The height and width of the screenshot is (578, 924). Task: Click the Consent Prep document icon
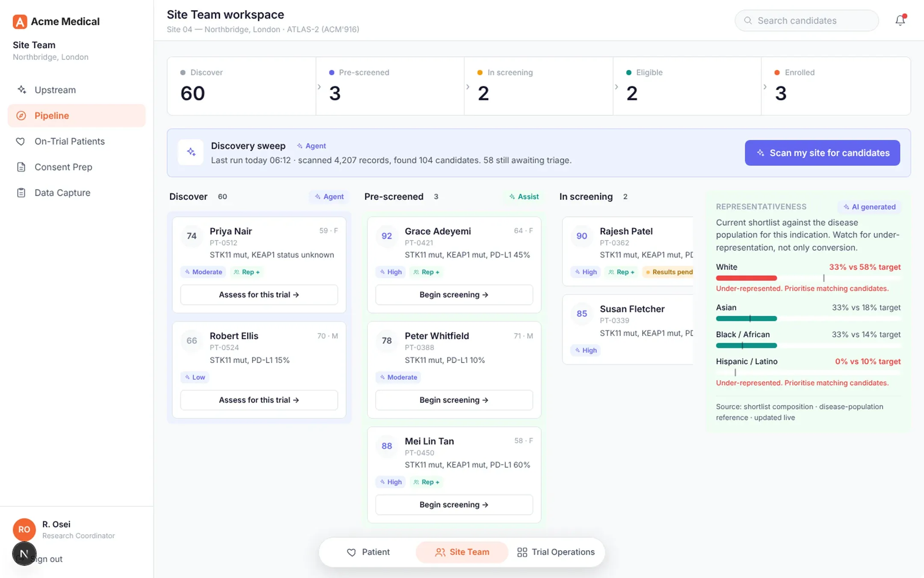[x=21, y=167]
